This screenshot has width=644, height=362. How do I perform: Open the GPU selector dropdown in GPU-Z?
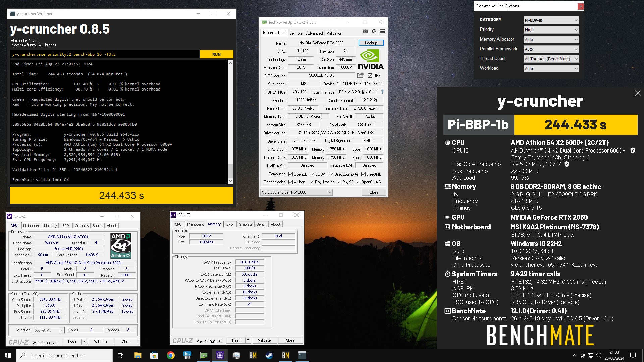point(296,192)
